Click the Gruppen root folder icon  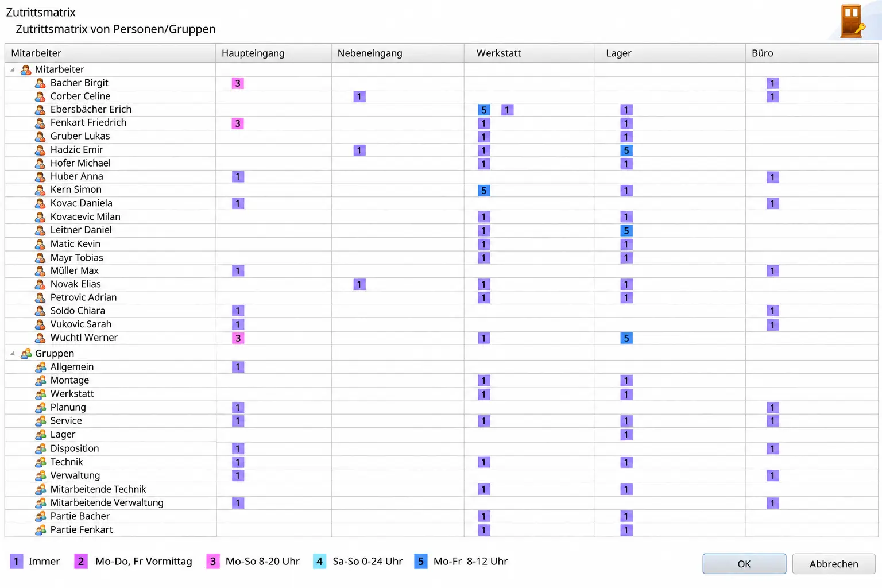pos(26,354)
